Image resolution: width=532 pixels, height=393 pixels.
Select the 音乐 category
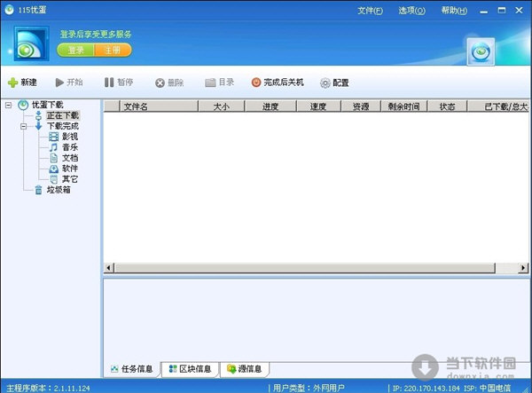click(x=70, y=147)
